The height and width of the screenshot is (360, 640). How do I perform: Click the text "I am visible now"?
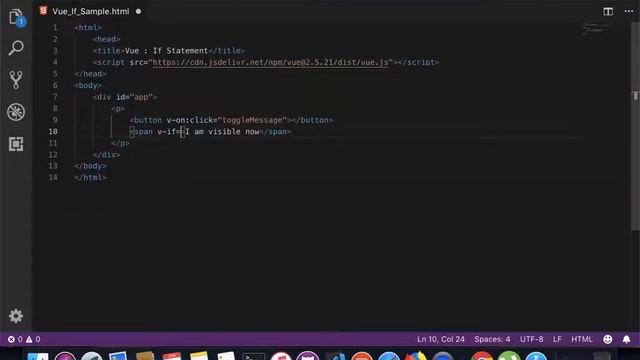[222, 131]
